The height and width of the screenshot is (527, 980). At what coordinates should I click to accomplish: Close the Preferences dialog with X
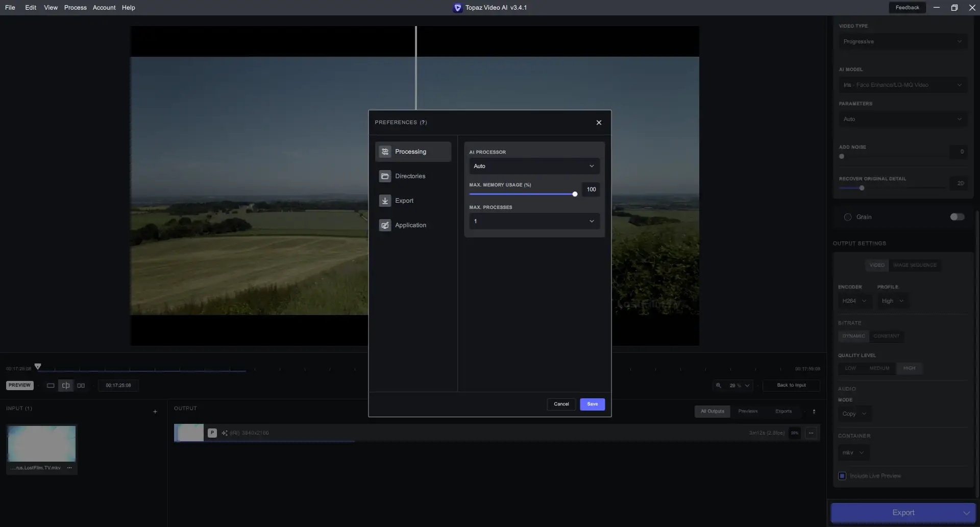tap(599, 123)
